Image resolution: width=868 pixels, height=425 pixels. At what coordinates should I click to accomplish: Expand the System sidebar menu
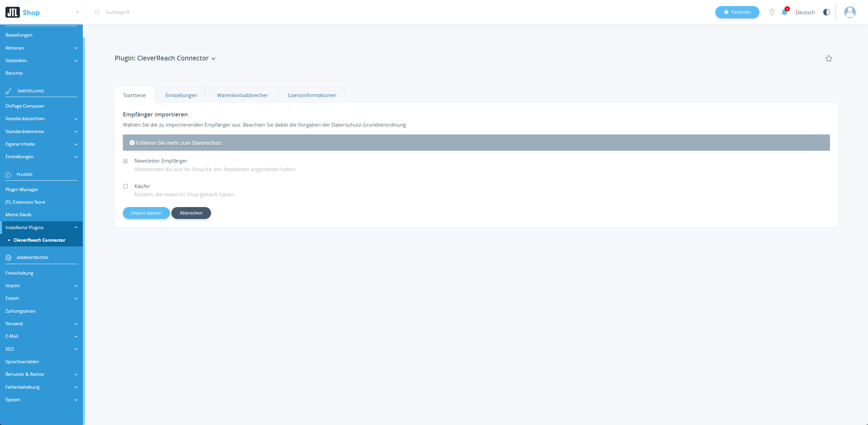click(41, 400)
